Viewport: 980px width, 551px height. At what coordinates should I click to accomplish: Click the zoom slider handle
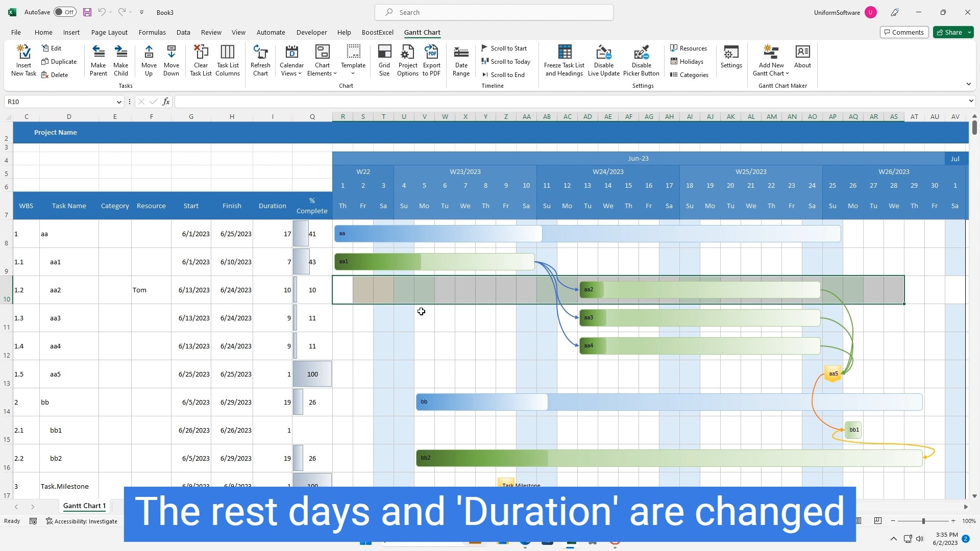(x=923, y=521)
